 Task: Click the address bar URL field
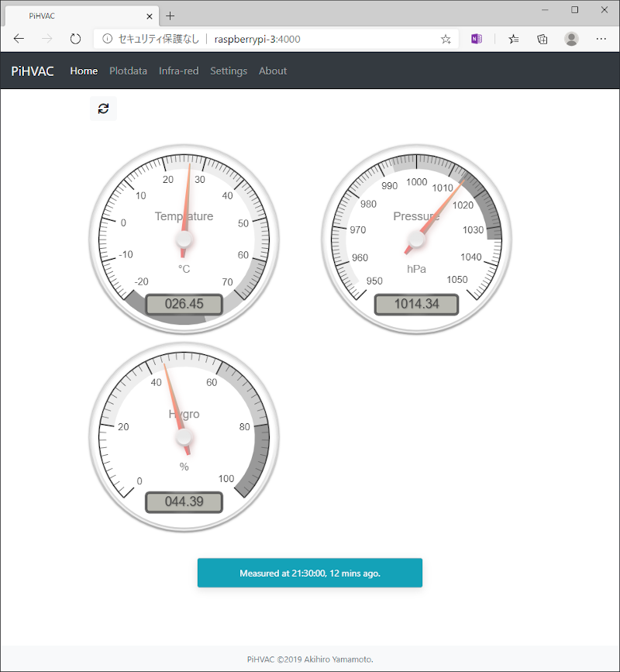pos(310,39)
